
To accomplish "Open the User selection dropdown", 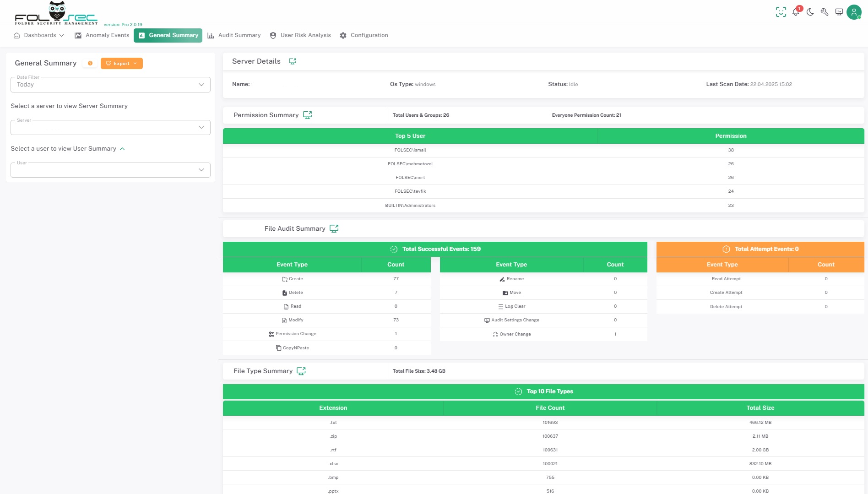I will [x=110, y=170].
